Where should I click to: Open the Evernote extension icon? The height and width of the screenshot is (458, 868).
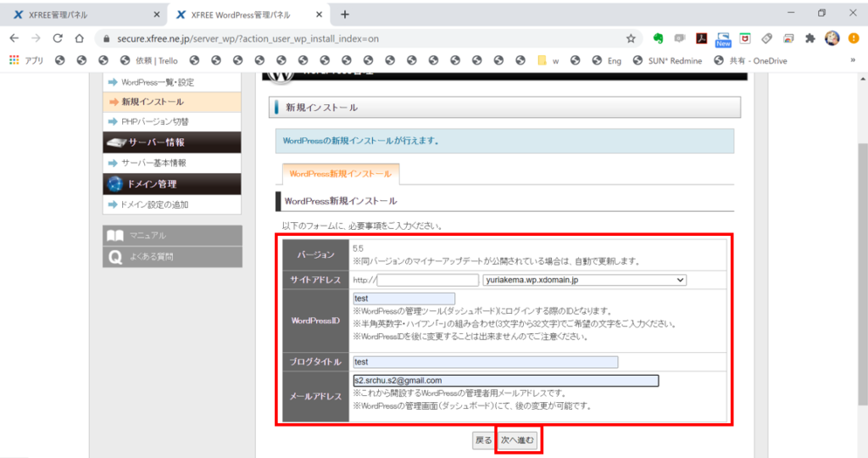coord(658,38)
